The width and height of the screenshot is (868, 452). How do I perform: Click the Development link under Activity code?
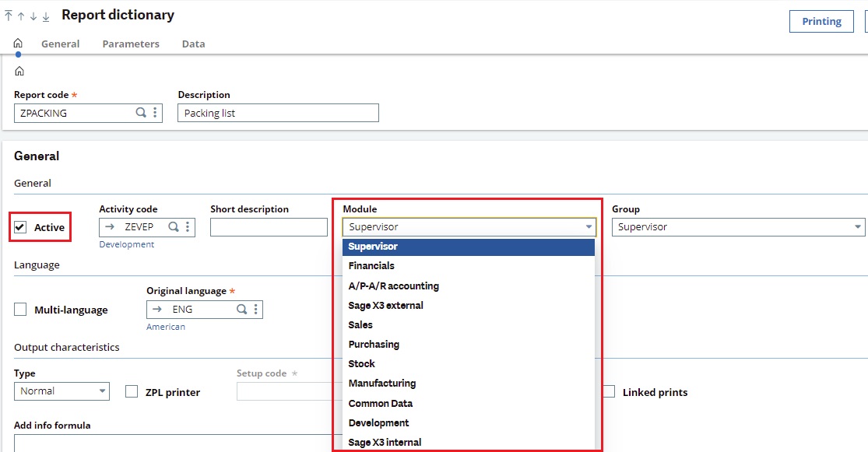tap(126, 244)
